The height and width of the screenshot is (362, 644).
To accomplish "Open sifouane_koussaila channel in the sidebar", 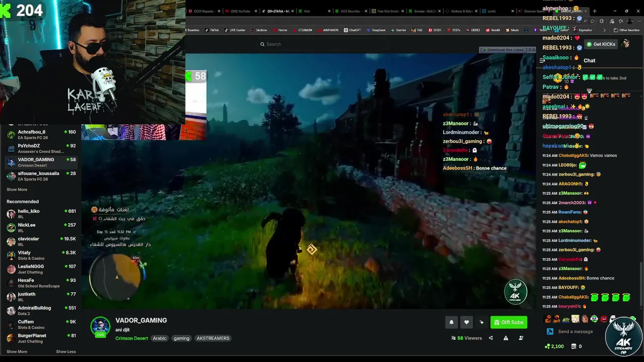I will point(40,176).
